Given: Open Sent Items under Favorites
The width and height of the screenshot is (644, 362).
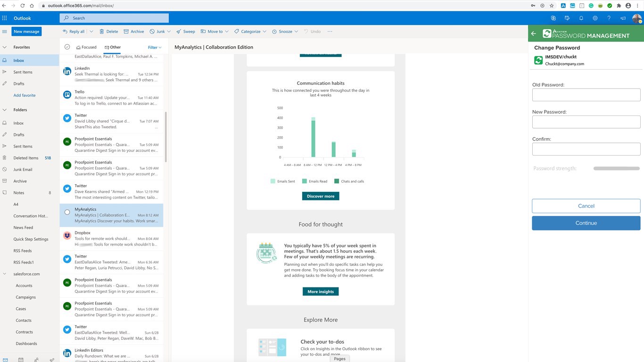Looking at the screenshot, I should pyautogui.click(x=29, y=72).
